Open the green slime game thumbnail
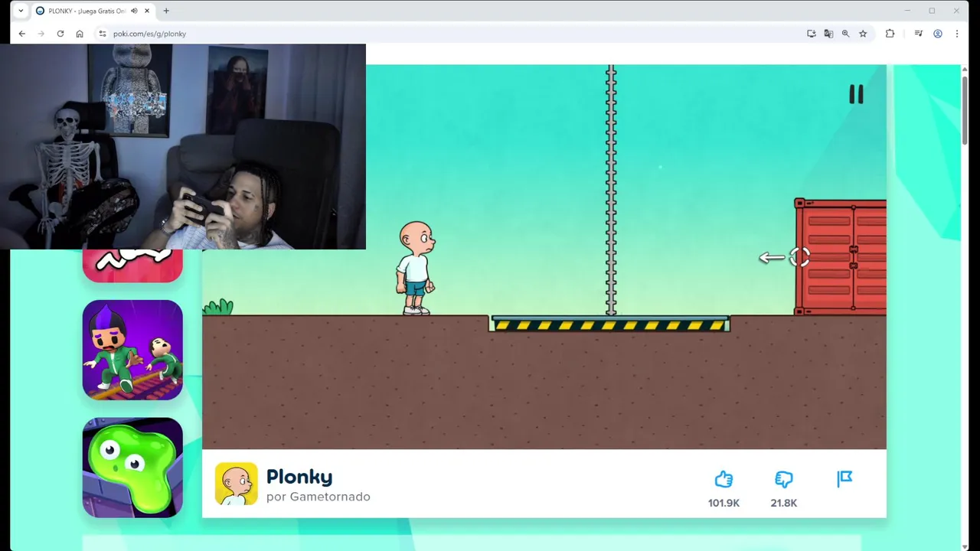Image resolution: width=980 pixels, height=551 pixels. coord(132,468)
